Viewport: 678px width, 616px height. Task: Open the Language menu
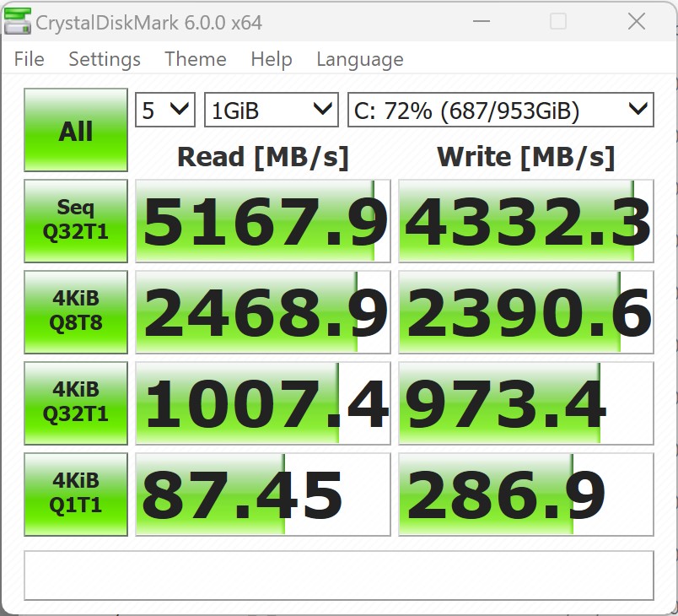click(x=360, y=59)
